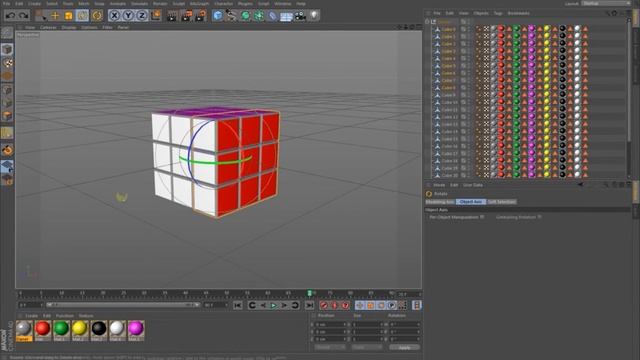The height and width of the screenshot is (360, 640).
Task: Open the green generators (Subdivision Surface) icon
Action: pyautogui.click(x=245, y=16)
